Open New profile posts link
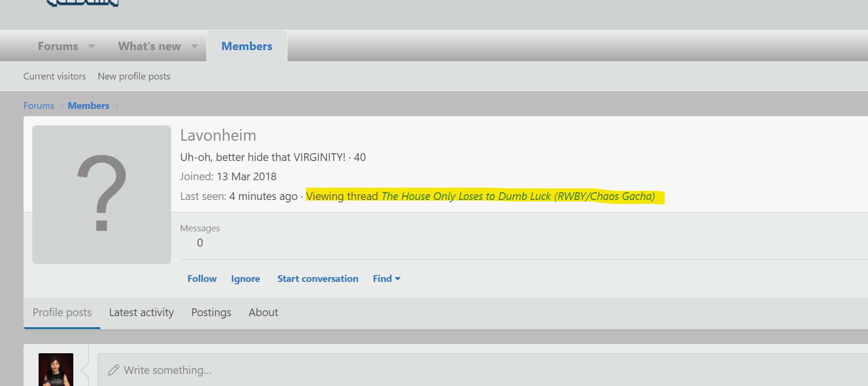This screenshot has width=868, height=386. [x=134, y=76]
